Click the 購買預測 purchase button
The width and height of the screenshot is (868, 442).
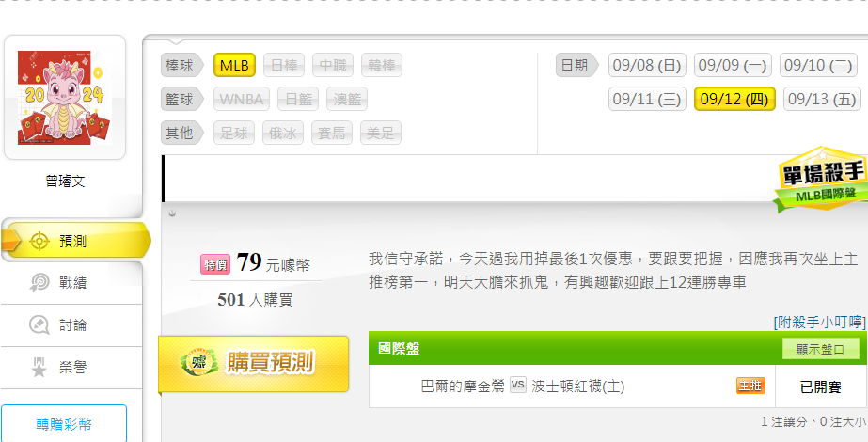coord(254,363)
